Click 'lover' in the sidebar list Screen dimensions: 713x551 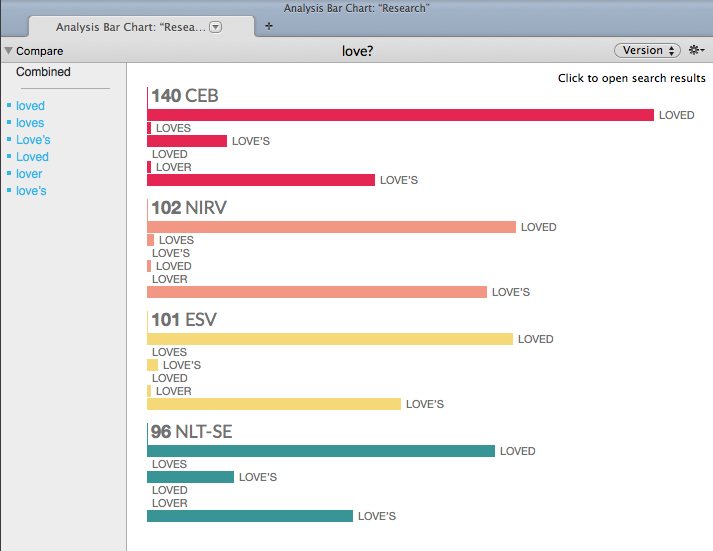tap(29, 174)
